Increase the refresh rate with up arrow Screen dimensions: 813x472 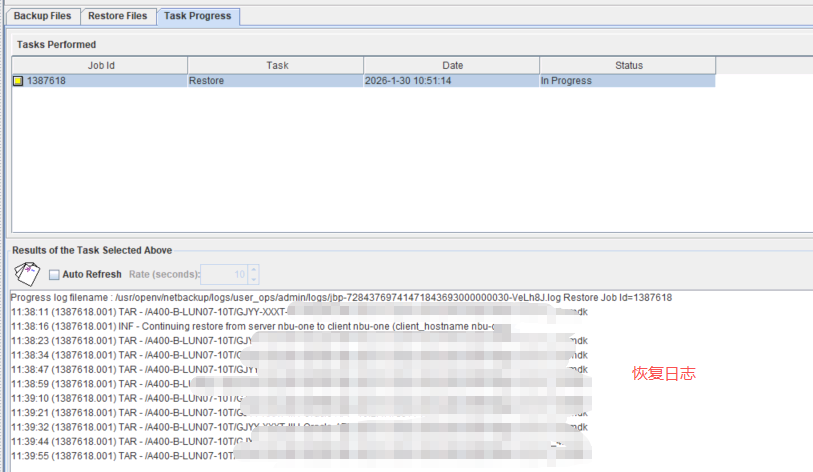pyautogui.click(x=253, y=269)
